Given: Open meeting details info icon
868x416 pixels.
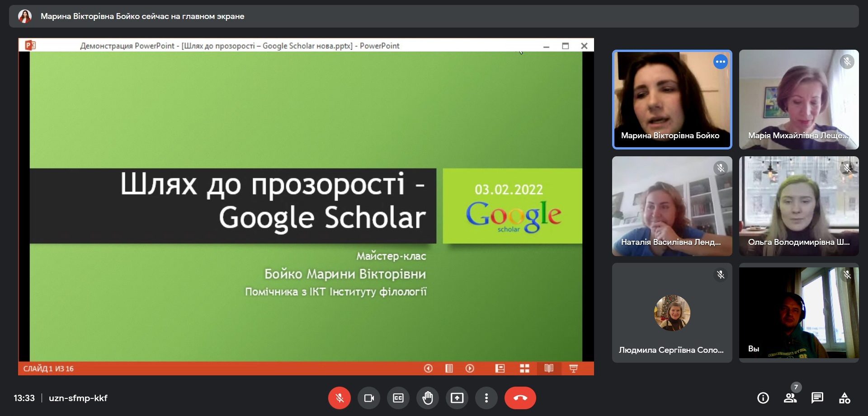Looking at the screenshot, I should click(763, 398).
